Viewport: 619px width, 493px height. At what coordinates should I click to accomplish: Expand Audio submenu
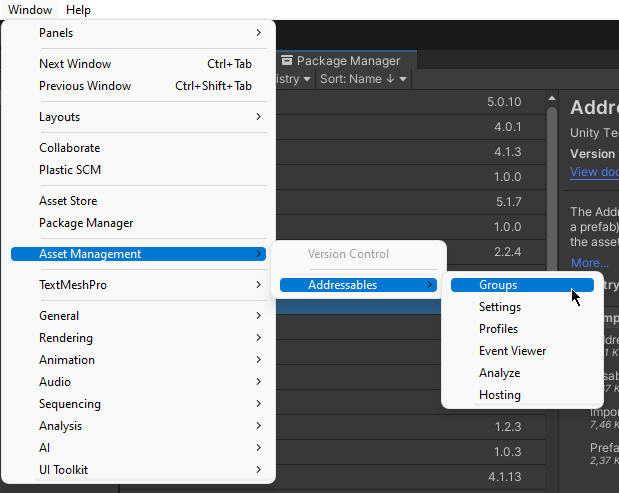(x=139, y=382)
